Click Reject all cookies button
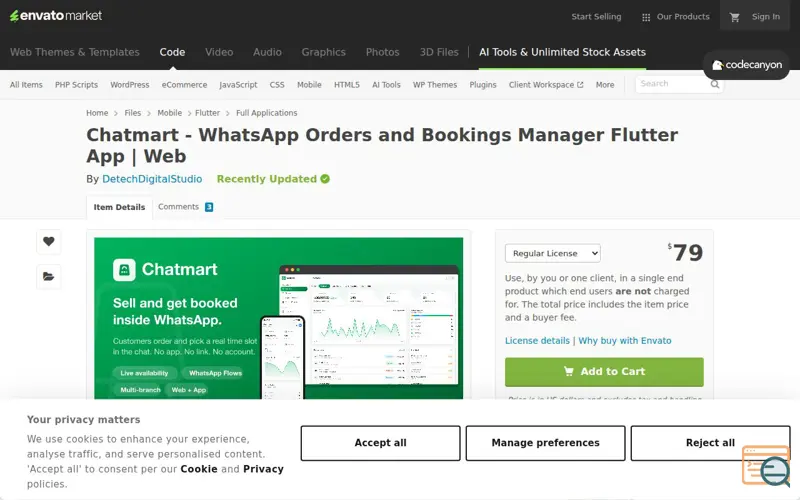 click(x=710, y=443)
